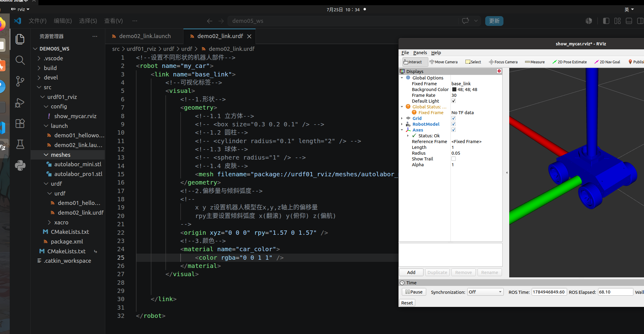Open the Run and Debug view
Screen dimensions: 644x334
click(20, 103)
